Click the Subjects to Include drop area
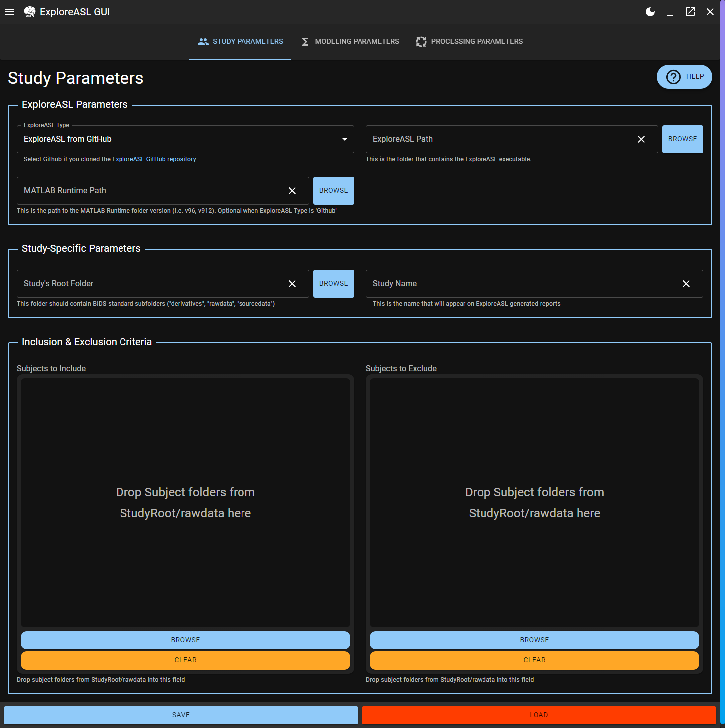The image size is (725, 728). coord(185,503)
